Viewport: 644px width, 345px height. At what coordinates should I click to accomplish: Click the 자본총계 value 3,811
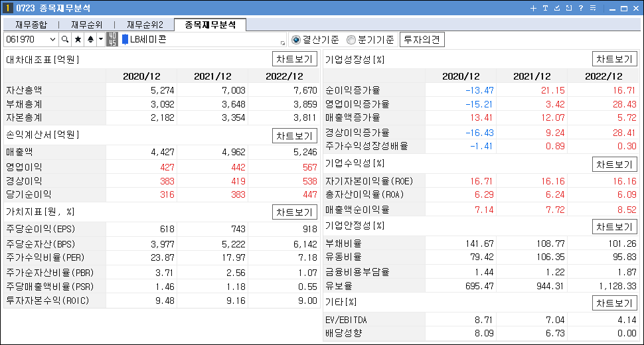(305, 117)
